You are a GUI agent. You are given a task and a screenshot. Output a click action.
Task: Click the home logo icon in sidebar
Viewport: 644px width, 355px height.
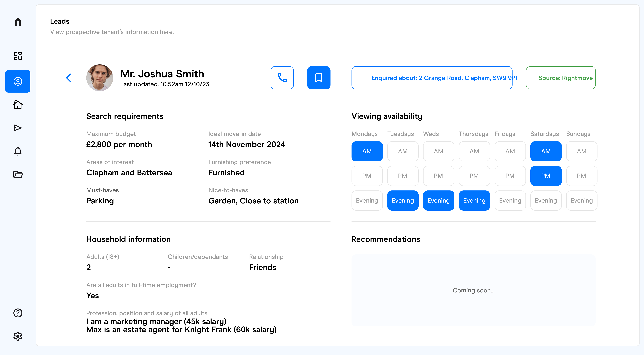pyautogui.click(x=18, y=22)
